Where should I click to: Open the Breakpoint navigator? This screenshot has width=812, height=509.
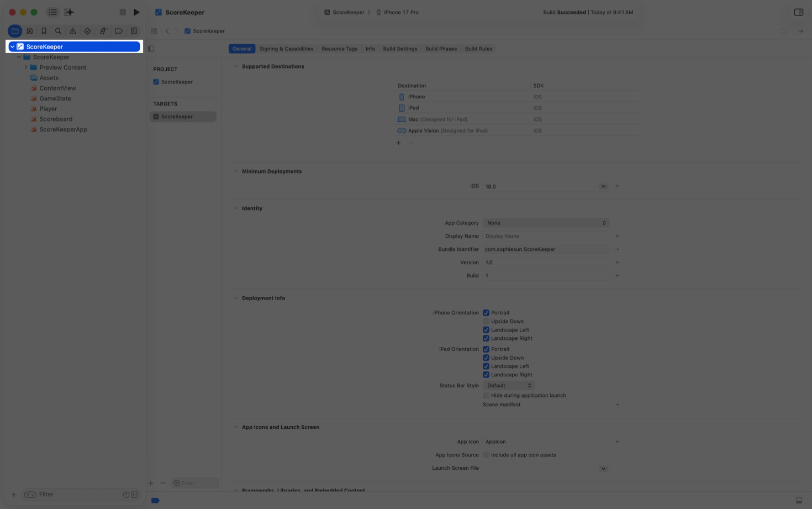click(x=118, y=31)
